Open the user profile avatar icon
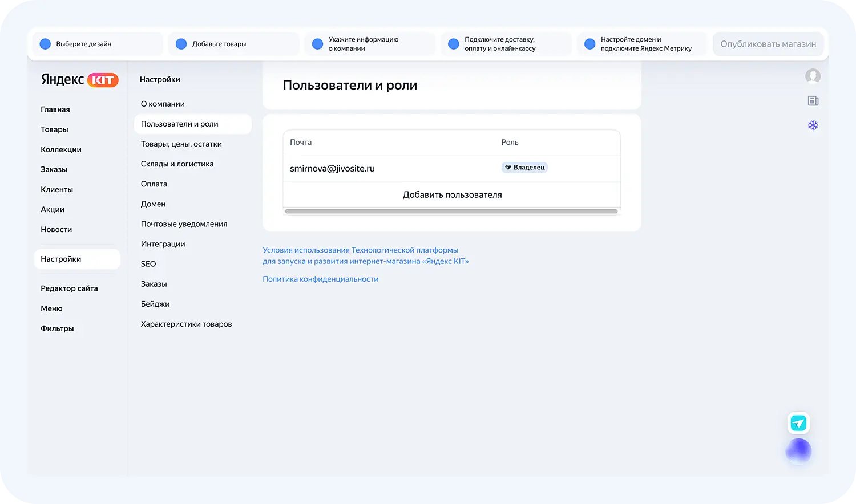Screen dimensions: 856x504 pos(813,76)
